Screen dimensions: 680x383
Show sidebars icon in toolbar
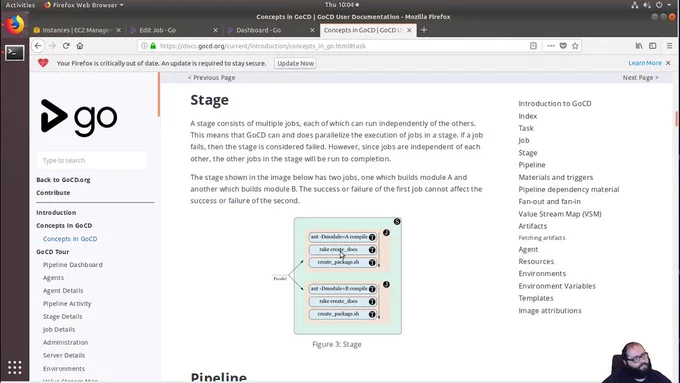653,46
